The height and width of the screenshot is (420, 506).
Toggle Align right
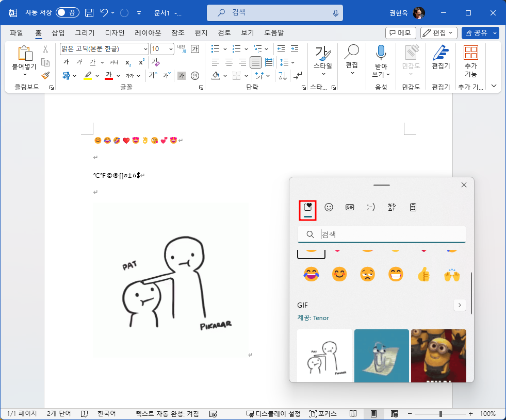(x=242, y=62)
